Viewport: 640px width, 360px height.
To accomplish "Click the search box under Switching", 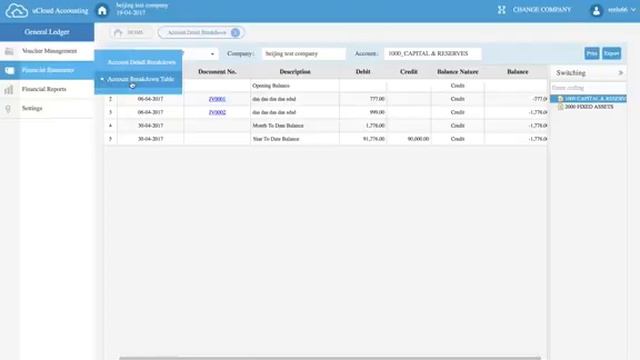I will pos(588,88).
